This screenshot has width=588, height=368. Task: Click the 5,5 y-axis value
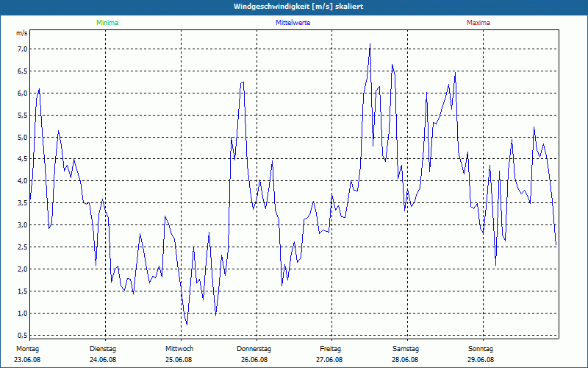pos(23,116)
